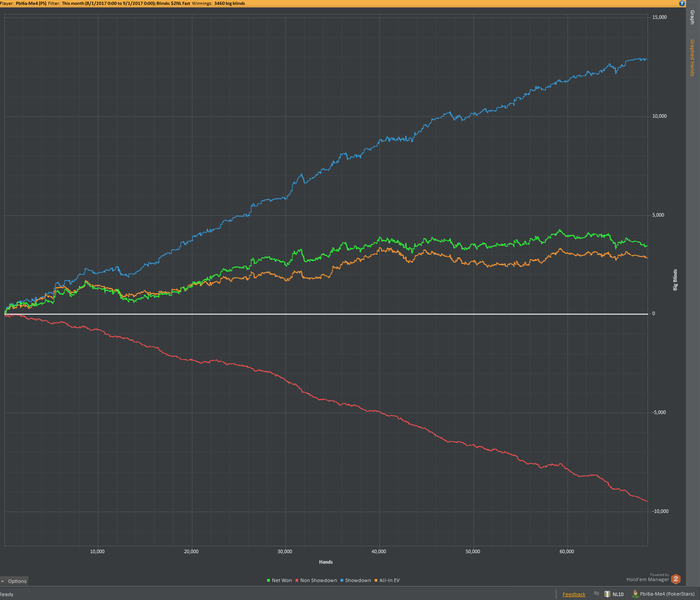700x600 pixels.
Task: Click the Pbl6a-Me4 player icon in status bar
Action: click(x=635, y=594)
